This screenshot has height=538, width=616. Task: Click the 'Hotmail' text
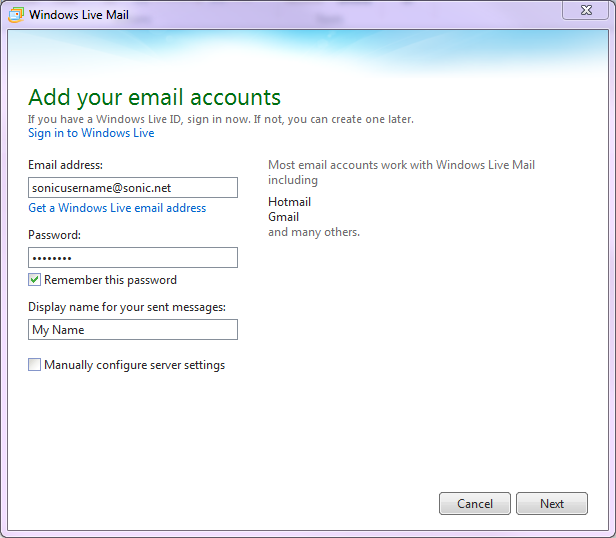point(290,202)
